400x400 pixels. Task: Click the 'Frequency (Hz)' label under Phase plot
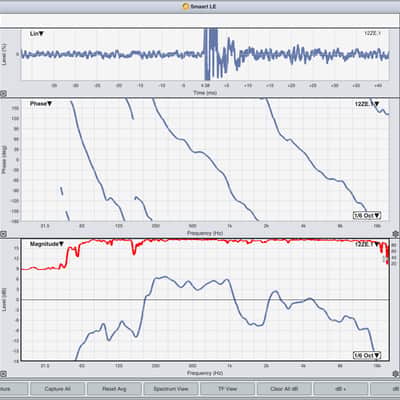click(205, 233)
